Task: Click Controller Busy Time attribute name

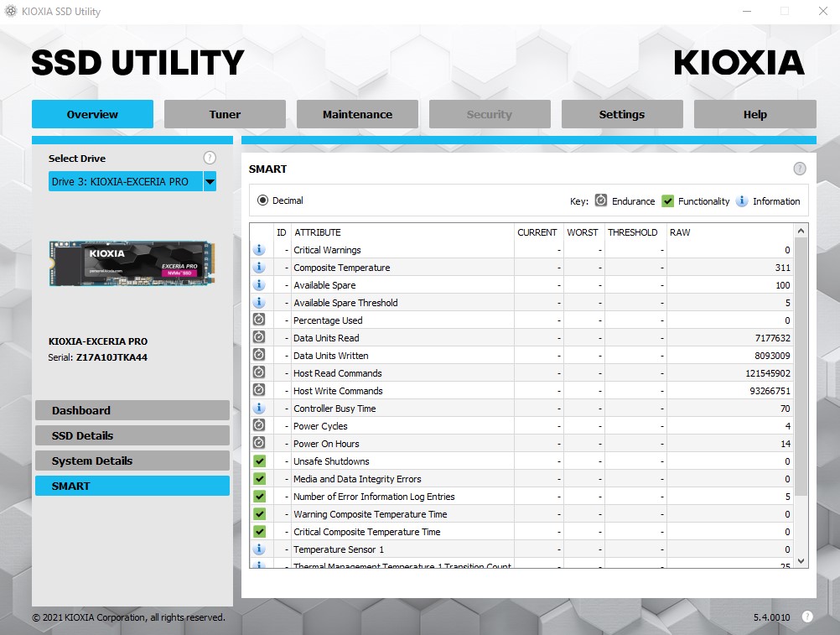Action: coord(334,409)
